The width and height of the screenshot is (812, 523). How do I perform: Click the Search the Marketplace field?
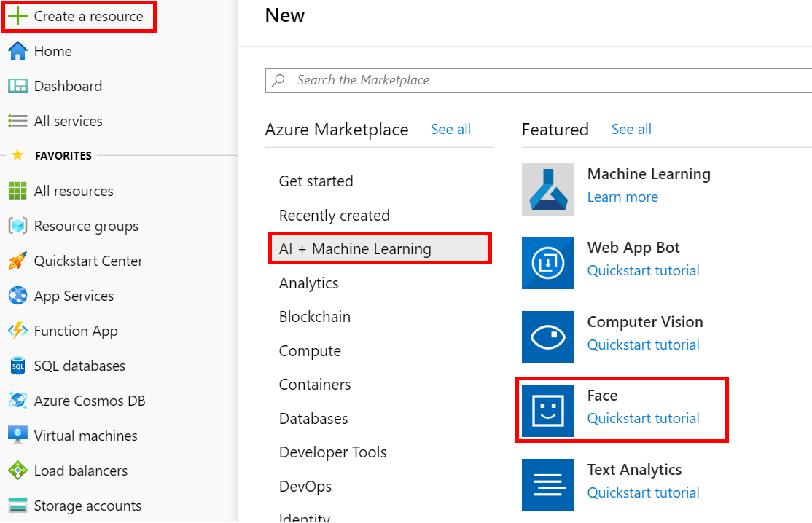539,80
